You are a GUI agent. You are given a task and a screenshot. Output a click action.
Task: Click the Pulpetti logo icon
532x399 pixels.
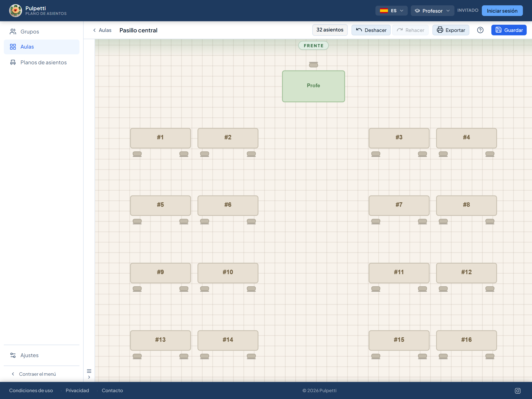16,11
